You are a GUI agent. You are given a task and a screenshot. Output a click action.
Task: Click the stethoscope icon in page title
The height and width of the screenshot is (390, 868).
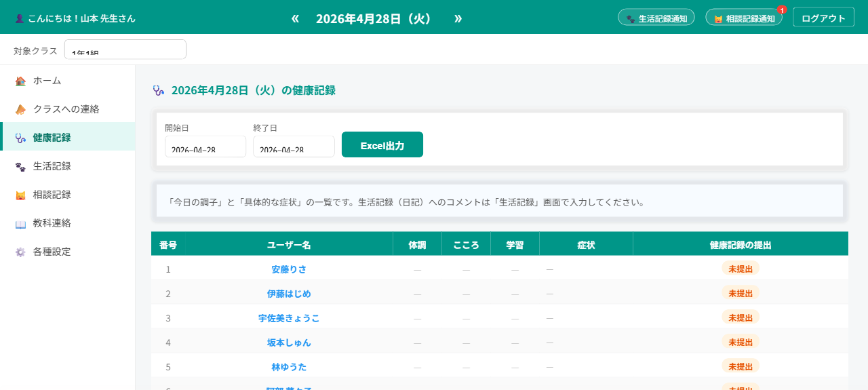tap(159, 90)
